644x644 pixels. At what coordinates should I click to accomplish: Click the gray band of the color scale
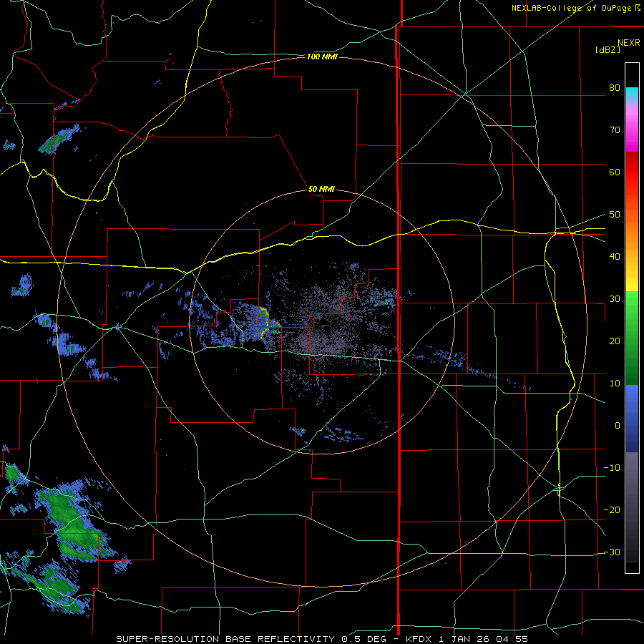[x=632, y=507]
